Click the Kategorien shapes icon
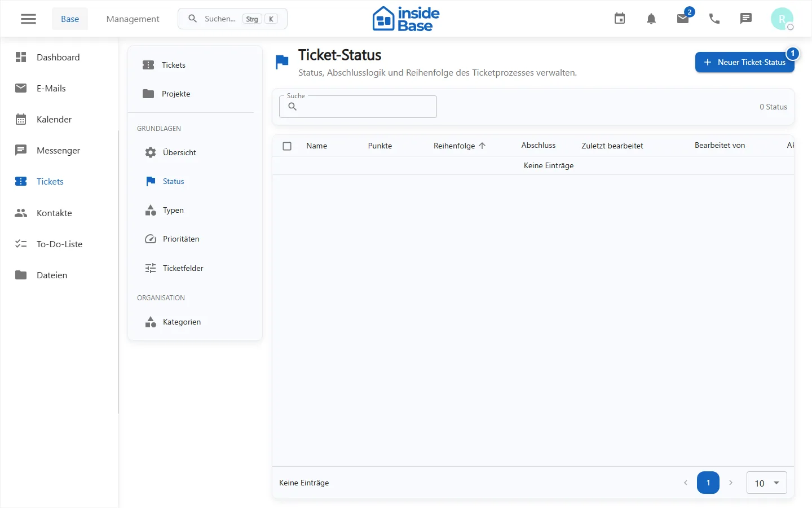This screenshot has width=812, height=508. pyautogui.click(x=151, y=322)
